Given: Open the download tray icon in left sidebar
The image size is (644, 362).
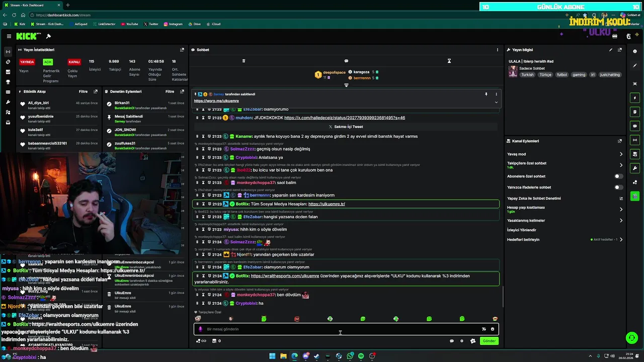Looking at the screenshot, I should (x=8, y=122).
